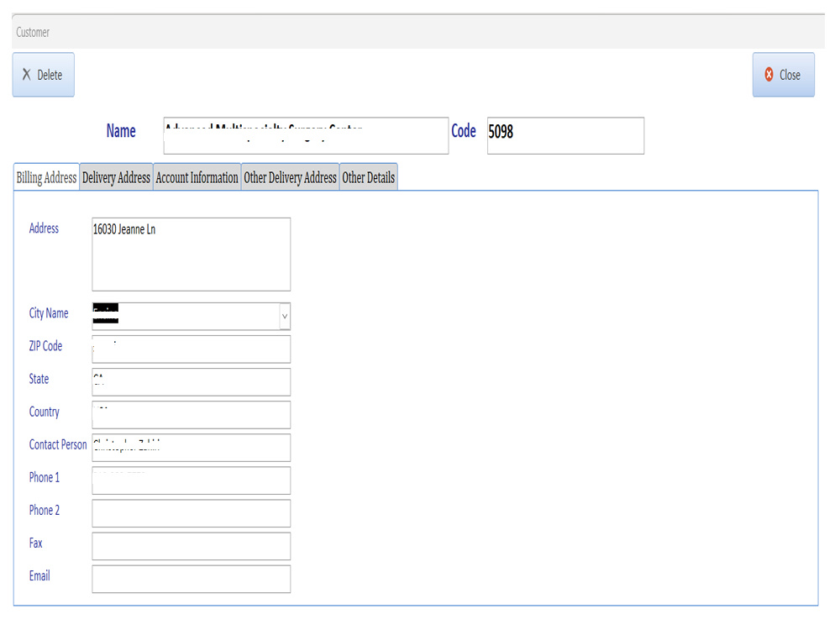Expand the City Name dropdown arrow
Viewport: 840px width, 630px height.
[285, 316]
